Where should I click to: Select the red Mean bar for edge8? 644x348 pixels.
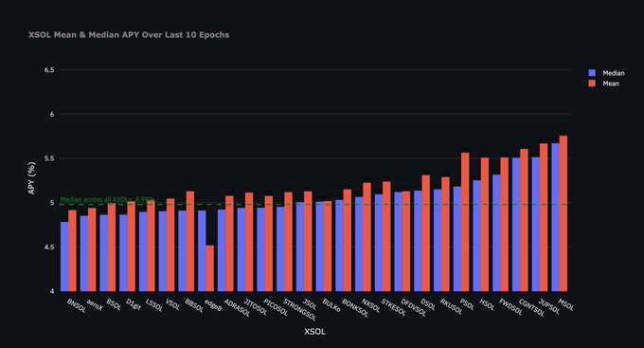(210, 268)
